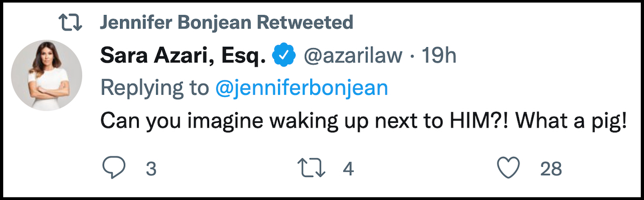Click the reply count '3'
This screenshot has height=200, width=644.
[151, 170]
